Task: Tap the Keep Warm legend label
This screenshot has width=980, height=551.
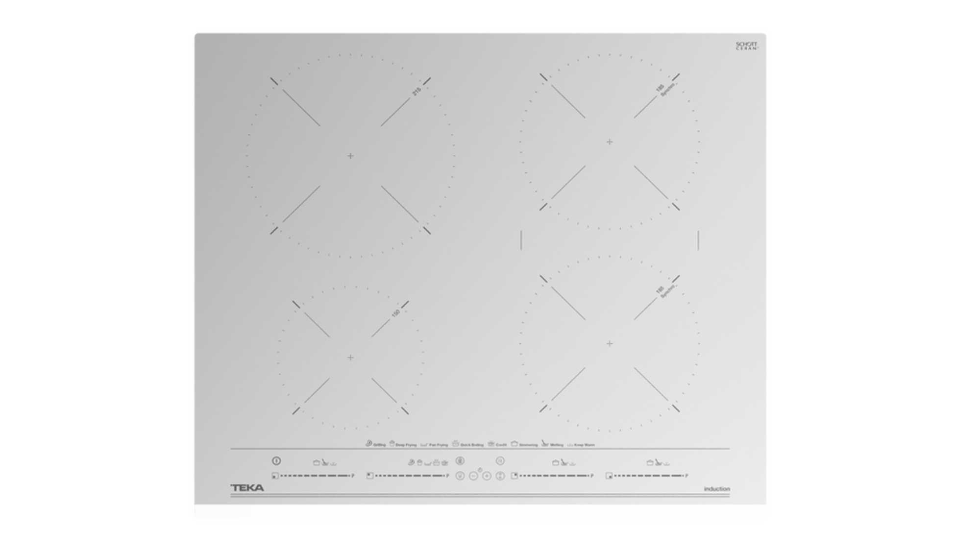Action: pos(584,445)
